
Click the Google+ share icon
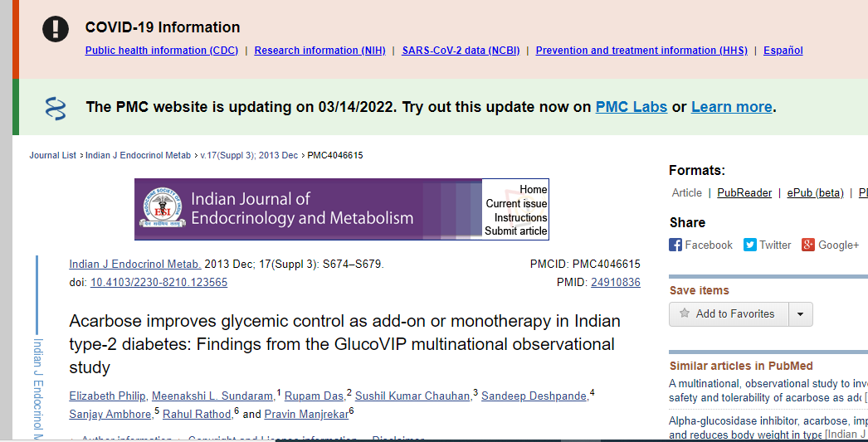(808, 245)
